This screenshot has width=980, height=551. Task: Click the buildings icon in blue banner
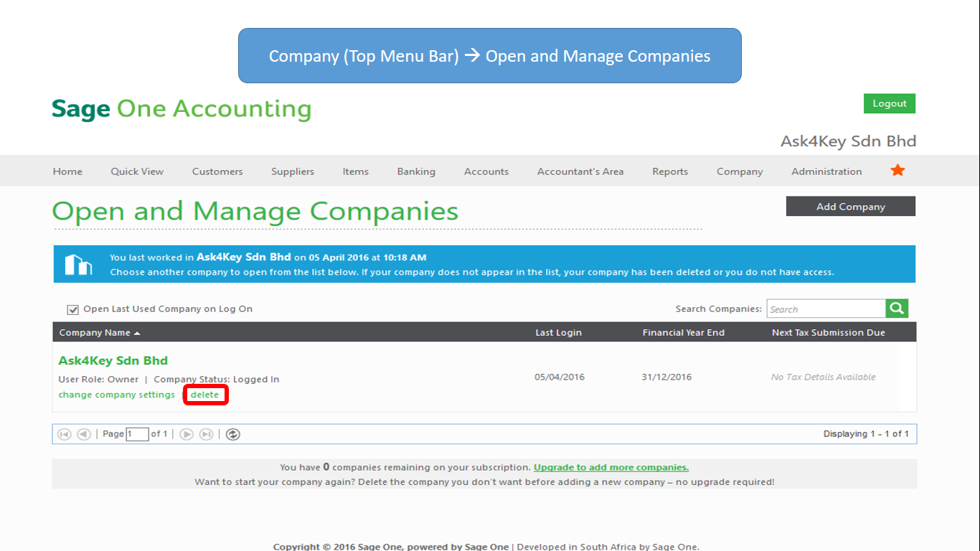[79, 264]
